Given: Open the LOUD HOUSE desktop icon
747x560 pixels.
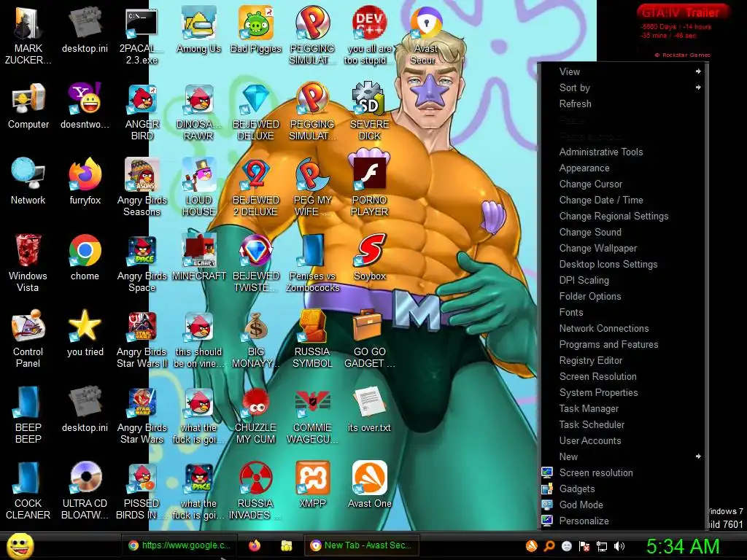Looking at the screenshot, I should click(198, 187).
